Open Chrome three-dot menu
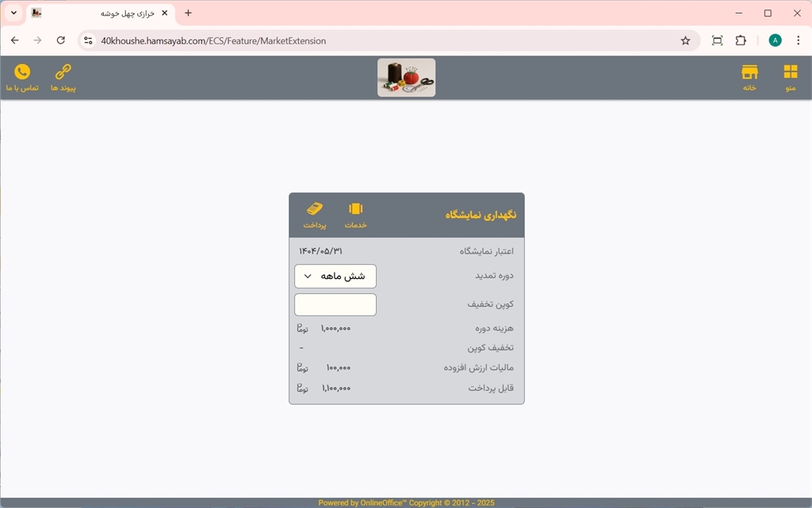 coord(798,40)
